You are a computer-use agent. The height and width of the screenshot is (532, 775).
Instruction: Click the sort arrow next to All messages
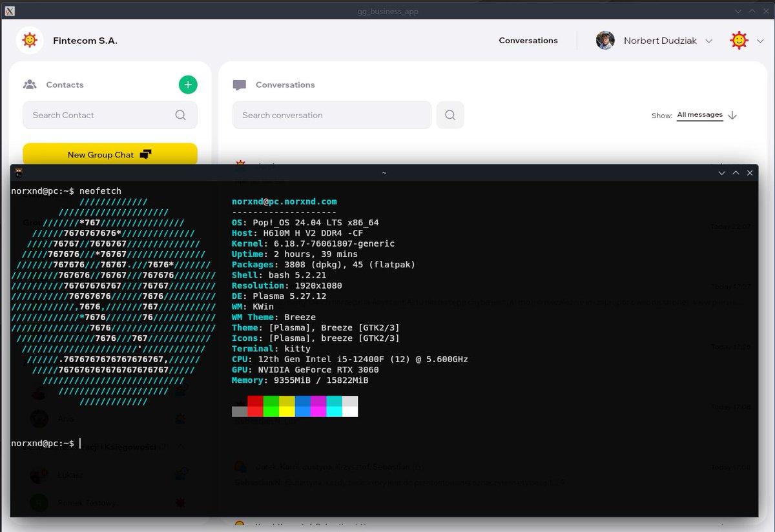pos(732,115)
